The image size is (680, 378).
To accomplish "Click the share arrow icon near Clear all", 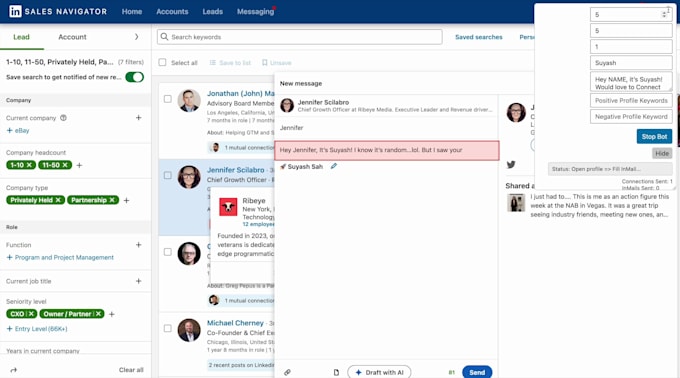I will coord(14,370).
